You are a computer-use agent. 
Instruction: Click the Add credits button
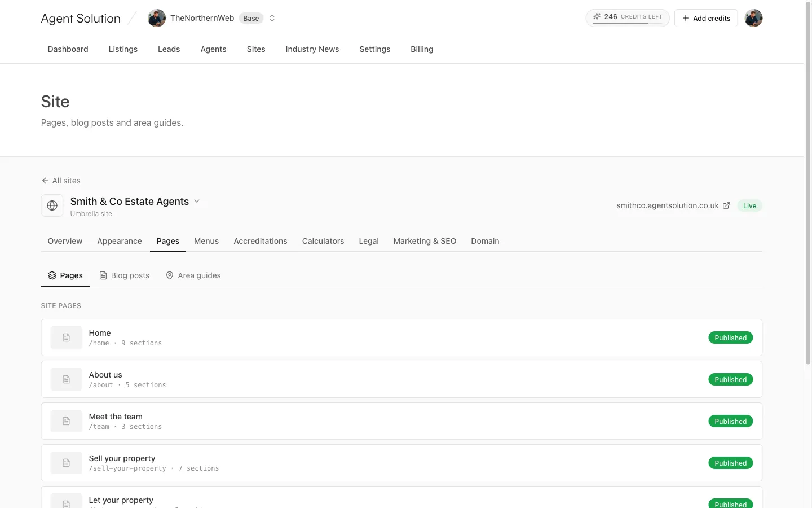706,18
